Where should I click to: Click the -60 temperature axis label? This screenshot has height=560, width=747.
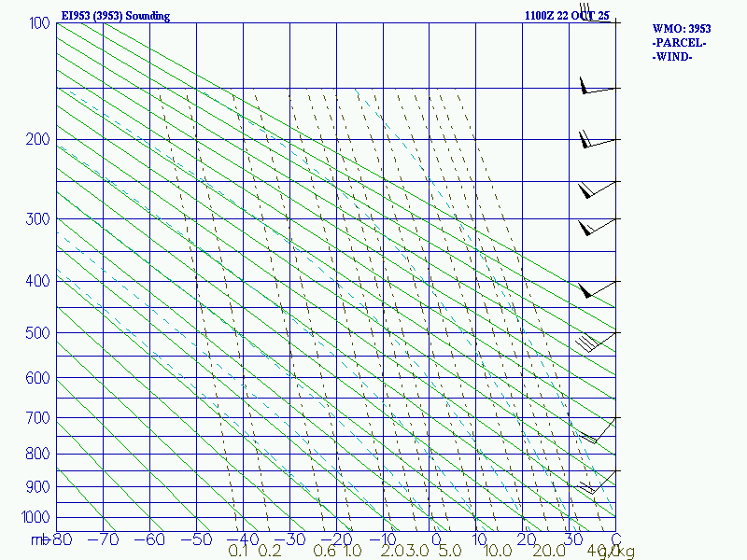click(x=149, y=539)
